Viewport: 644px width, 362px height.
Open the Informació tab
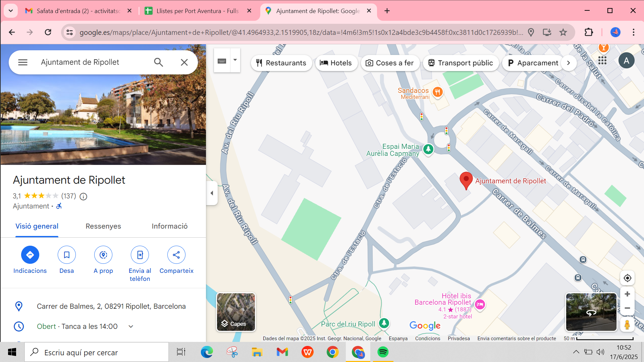click(169, 226)
